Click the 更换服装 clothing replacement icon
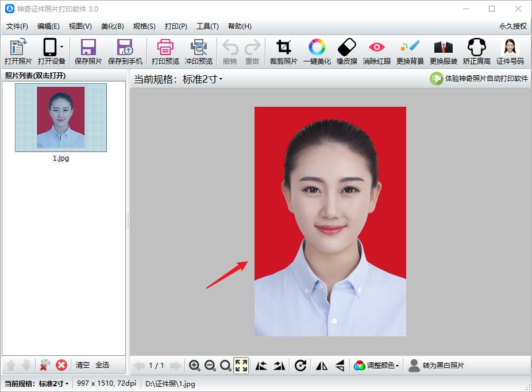Image resolution: width=532 pixels, height=392 pixels. (x=444, y=51)
